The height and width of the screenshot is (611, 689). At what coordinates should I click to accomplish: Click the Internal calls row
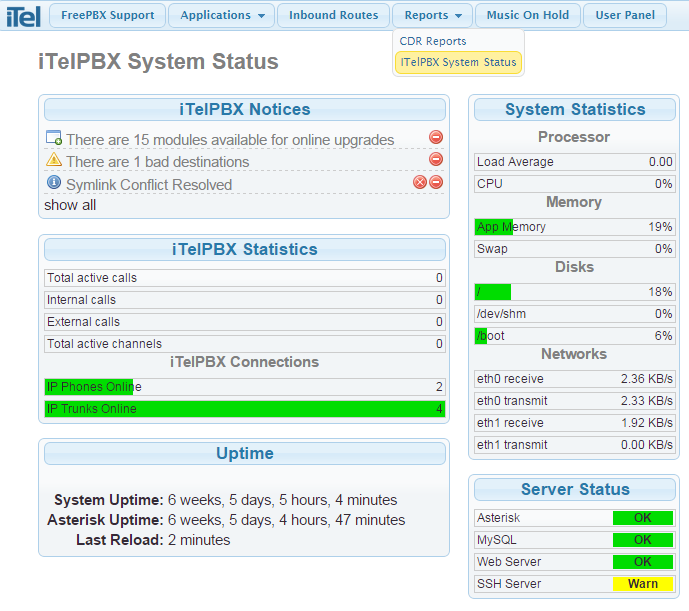tap(245, 300)
